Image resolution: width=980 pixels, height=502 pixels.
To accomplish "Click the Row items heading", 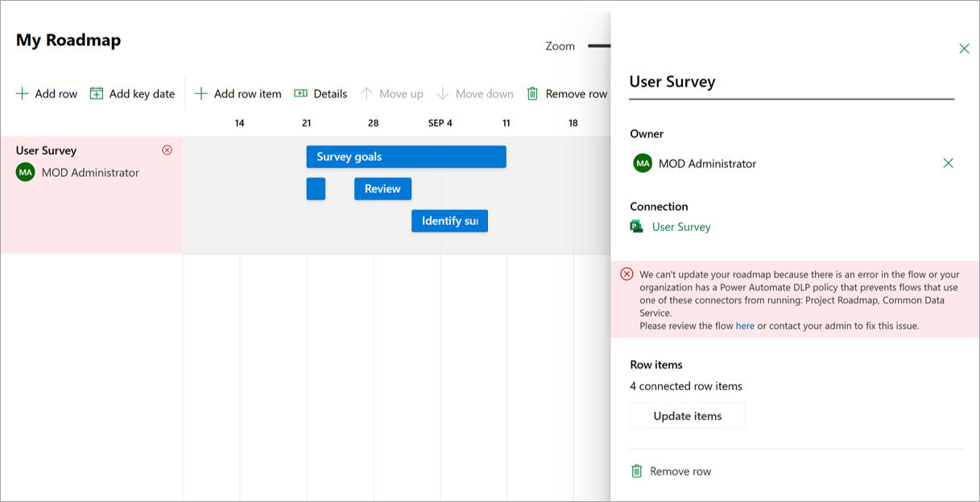I will click(656, 364).
